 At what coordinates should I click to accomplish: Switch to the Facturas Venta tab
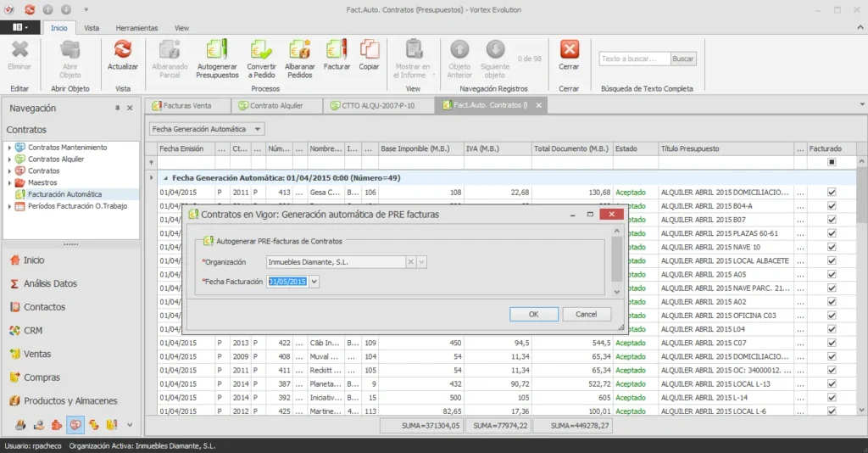[x=187, y=105]
